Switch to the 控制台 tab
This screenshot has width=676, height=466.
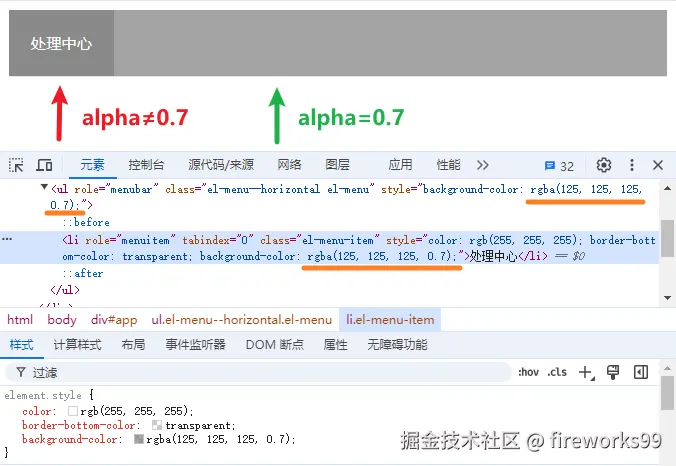[x=146, y=165]
